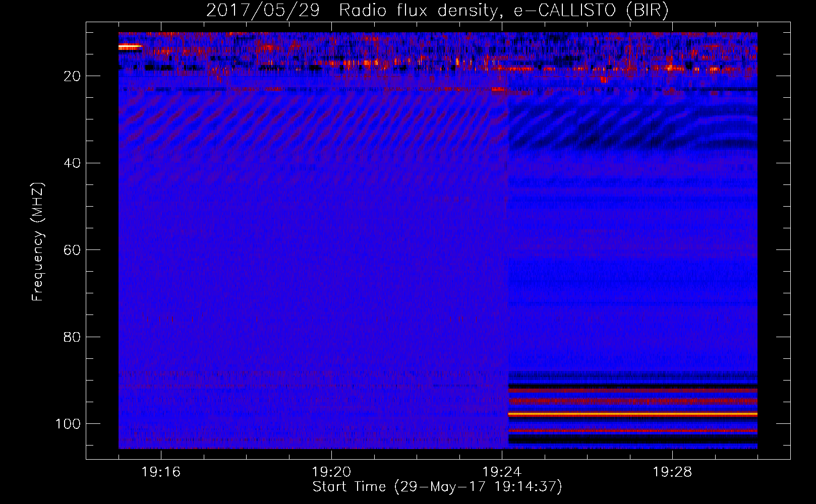Click the '20' frequency tick label
The image size is (816, 504).
point(72,76)
